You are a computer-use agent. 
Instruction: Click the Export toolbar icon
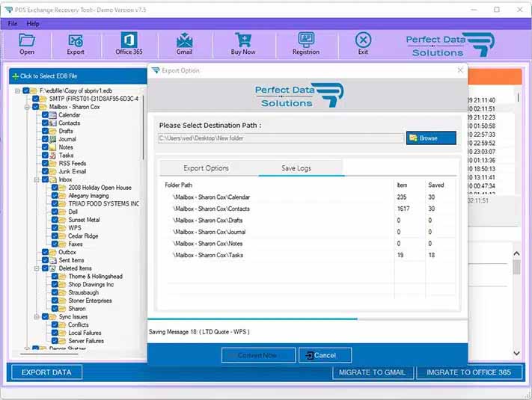76,40
